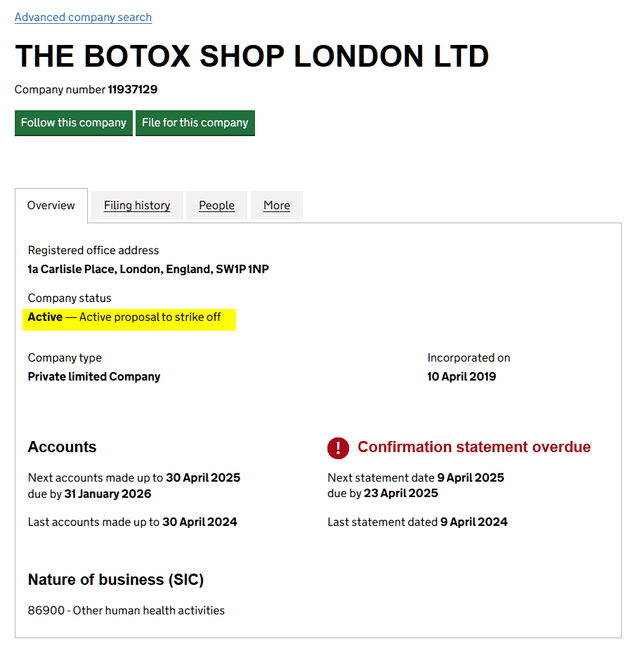
Task: Click the File for this company button
Action: click(x=195, y=123)
